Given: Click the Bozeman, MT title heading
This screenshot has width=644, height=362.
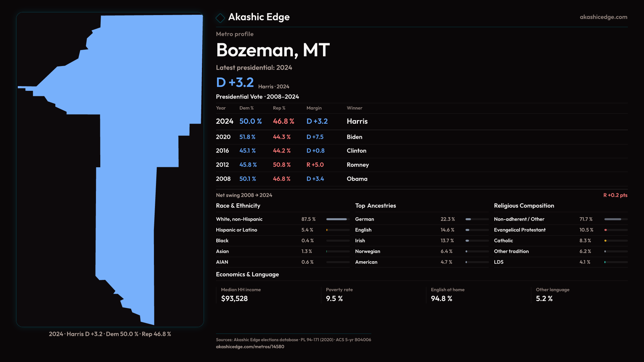Looking at the screenshot, I should point(273,50).
